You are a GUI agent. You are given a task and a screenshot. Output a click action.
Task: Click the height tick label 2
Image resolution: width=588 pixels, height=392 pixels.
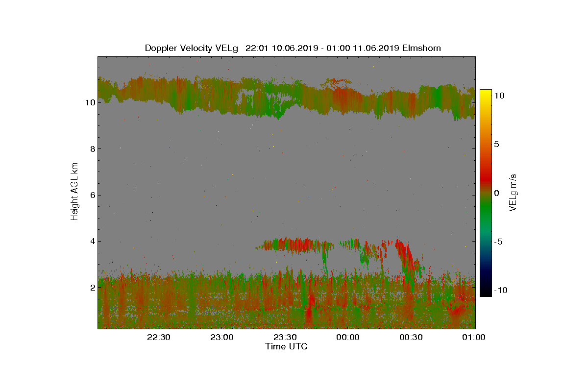coord(92,288)
